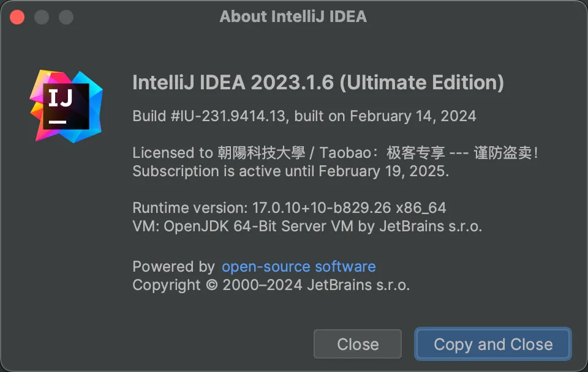Click the Copy and Close button
Viewport: 588px width, 372px height.
(492, 344)
